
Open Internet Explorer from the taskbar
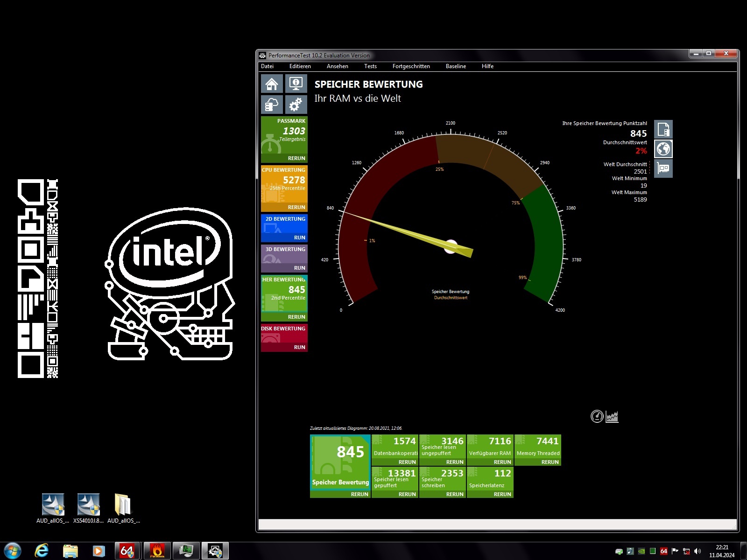point(42,551)
